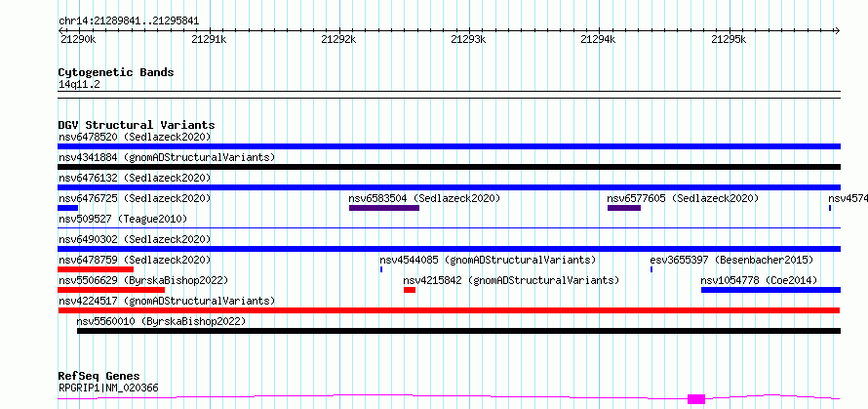Click the 21290k ruler tick label

(77, 39)
